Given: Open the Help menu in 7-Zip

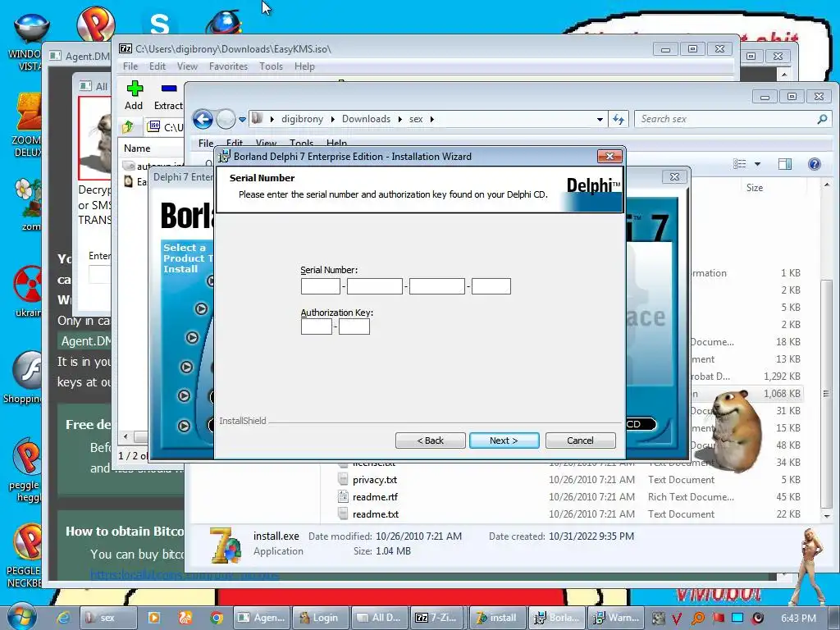Looking at the screenshot, I should tap(304, 66).
